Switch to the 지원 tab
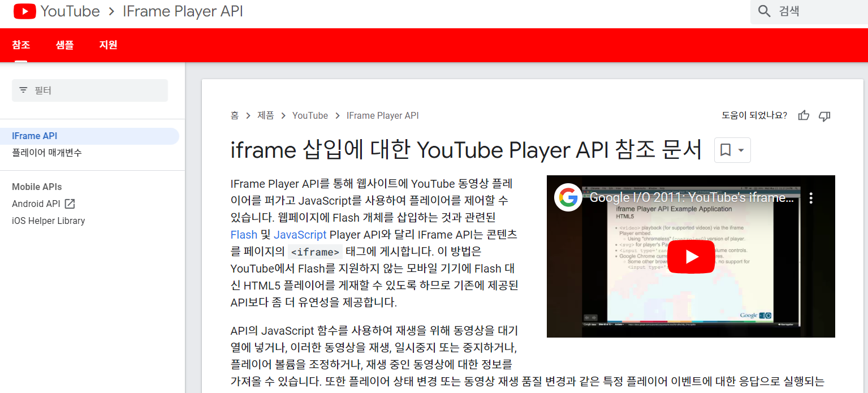The height and width of the screenshot is (393, 868). pyautogui.click(x=108, y=45)
